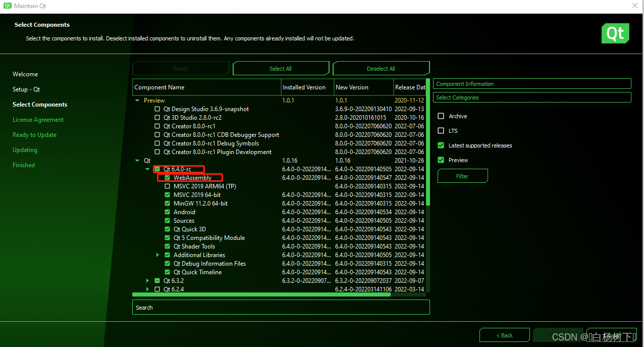Apply categories with the Filter button
The image size is (644, 347).
[x=462, y=176]
